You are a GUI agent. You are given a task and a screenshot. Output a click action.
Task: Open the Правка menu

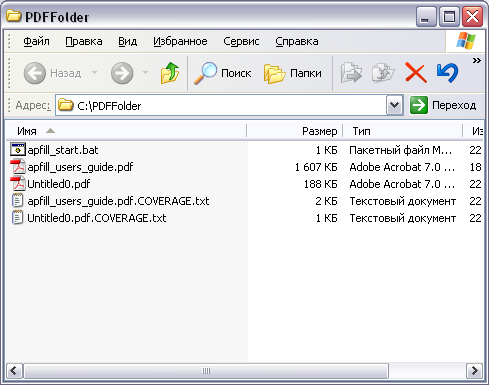(x=84, y=41)
